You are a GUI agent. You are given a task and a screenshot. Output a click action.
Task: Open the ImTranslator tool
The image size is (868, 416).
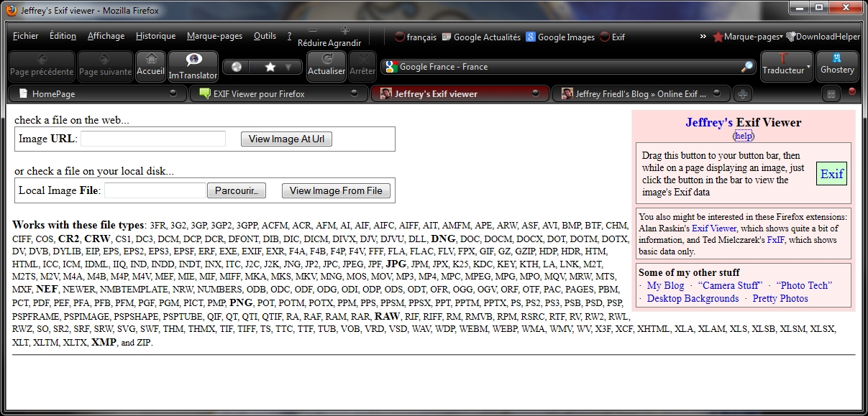(193, 66)
